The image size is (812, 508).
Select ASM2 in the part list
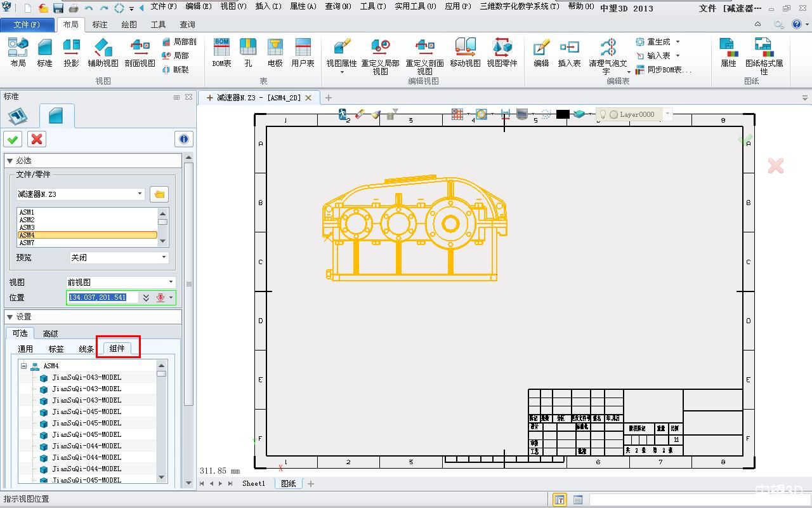pyautogui.click(x=27, y=220)
